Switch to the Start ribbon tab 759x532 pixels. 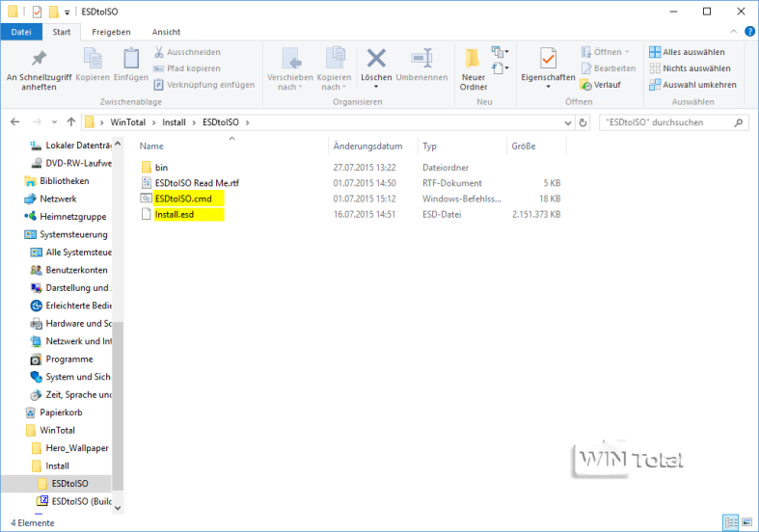click(x=62, y=32)
